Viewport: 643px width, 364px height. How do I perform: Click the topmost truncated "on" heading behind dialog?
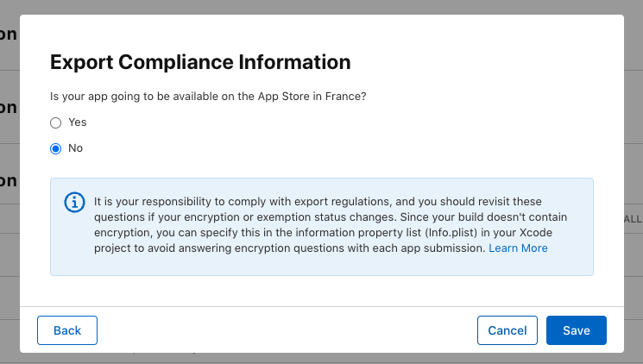(9, 35)
